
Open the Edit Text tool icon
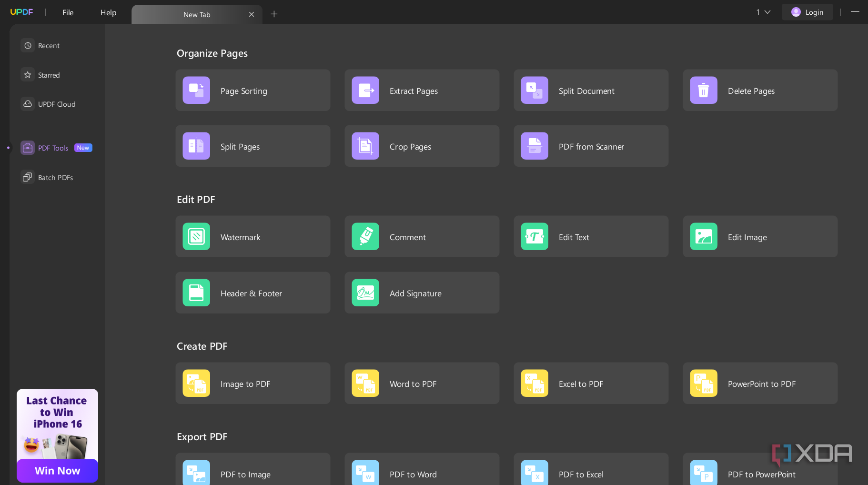[x=535, y=236]
